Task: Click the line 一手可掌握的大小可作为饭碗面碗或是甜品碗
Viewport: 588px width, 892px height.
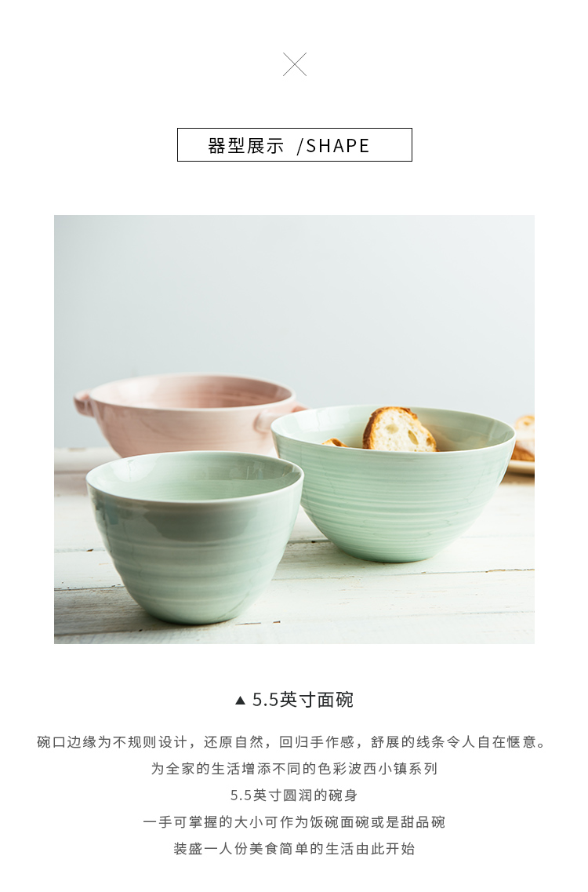Action: pyautogui.click(x=294, y=822)
